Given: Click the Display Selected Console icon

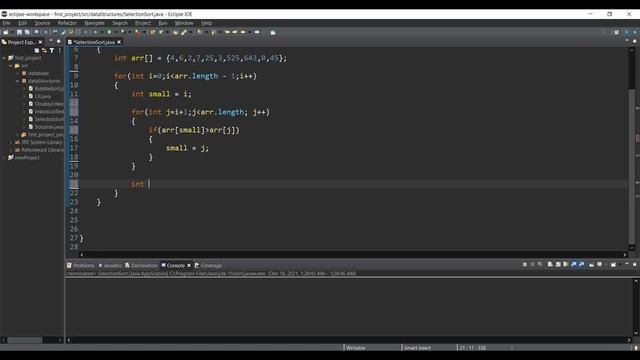Looking at the screenshot, I should point(599,264).
